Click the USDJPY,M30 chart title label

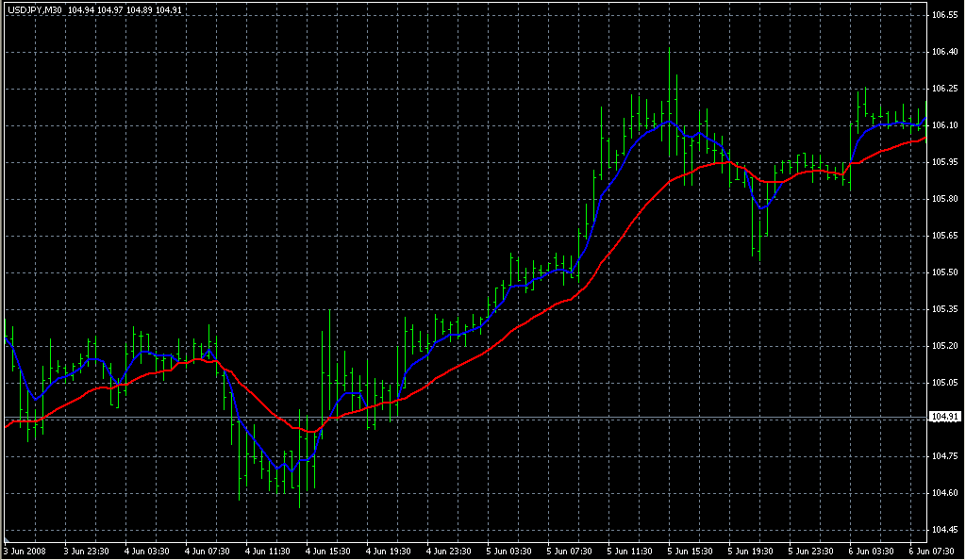(x=33, y=9)
